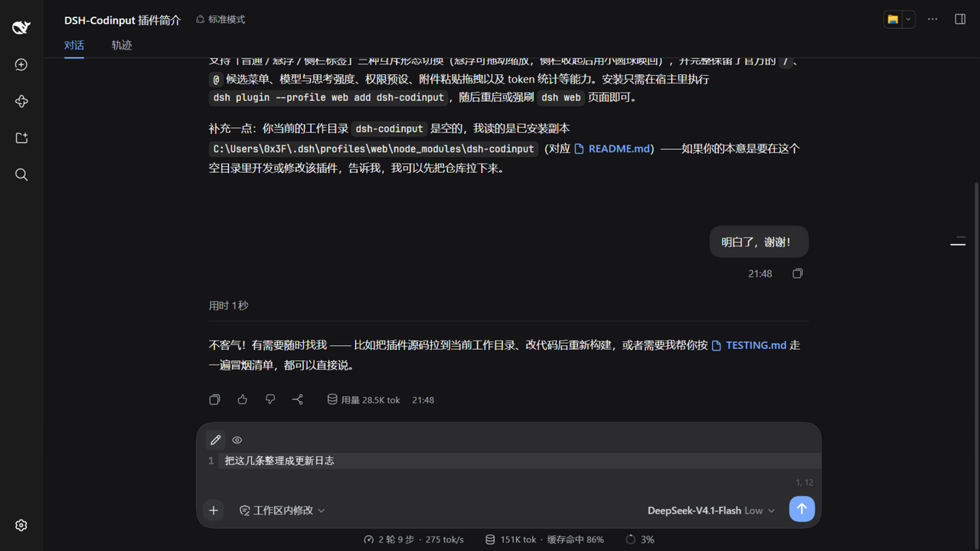Open the TESTING.md file link
Image resolution: width=980 pixels, height=551 pixels.
pyautogui.click(x=749, y=345)
